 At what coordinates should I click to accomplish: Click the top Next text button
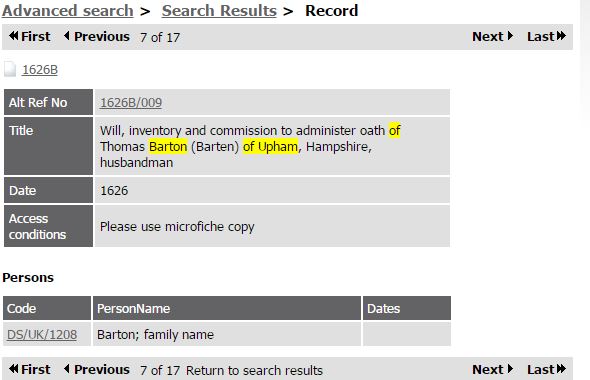(488, 36)
